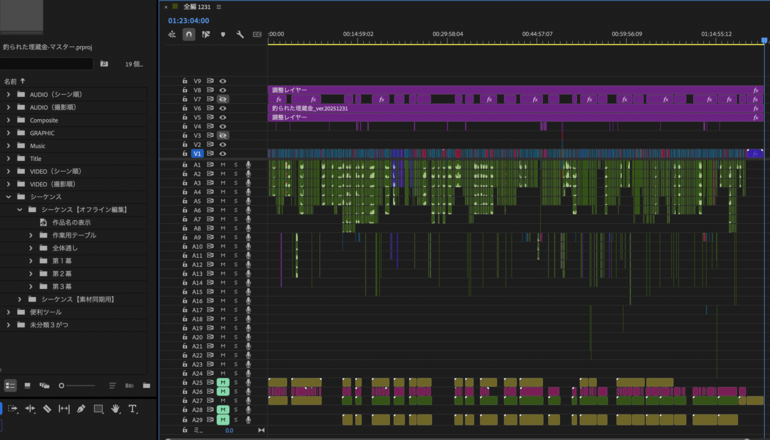Expand the Music bin
Screen dimensions: 770x440
(9, 146)
